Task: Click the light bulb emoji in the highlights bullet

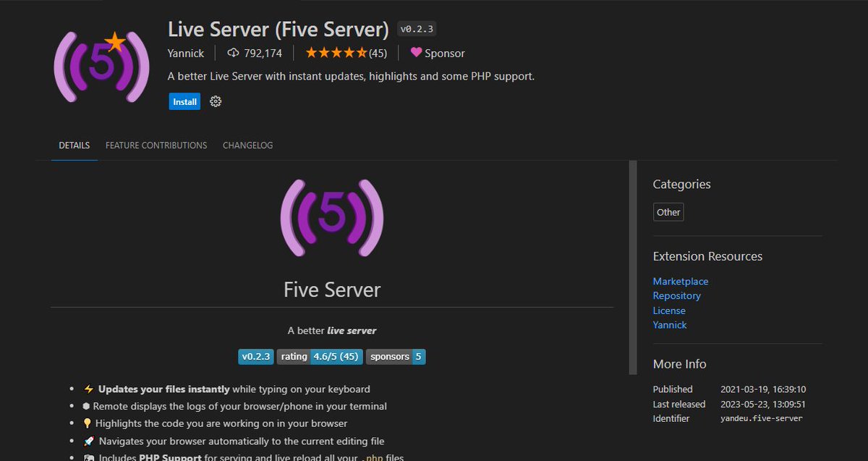Action: (88, 423)
